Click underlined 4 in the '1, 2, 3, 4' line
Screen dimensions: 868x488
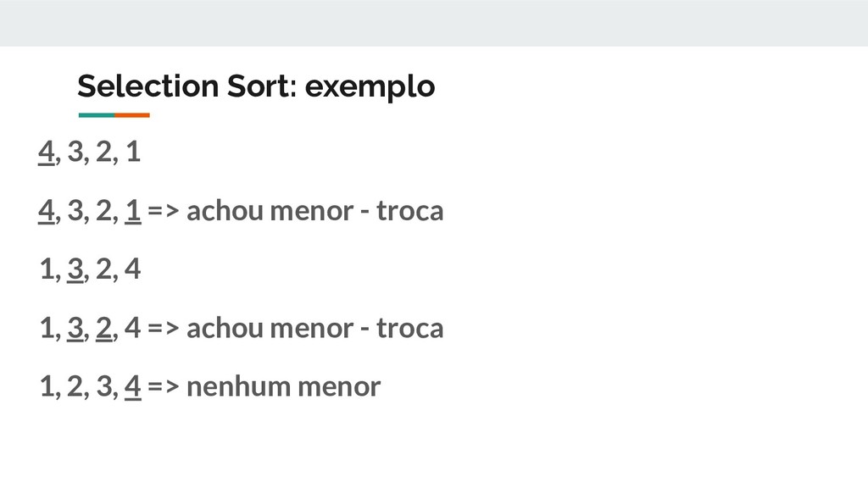[x=133, y=387]
